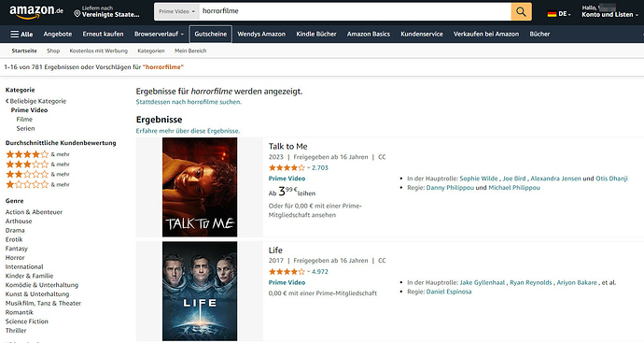Click the search field containing horrorfilme
Viewport: 644px width, 343px height.
coord(355,11)
